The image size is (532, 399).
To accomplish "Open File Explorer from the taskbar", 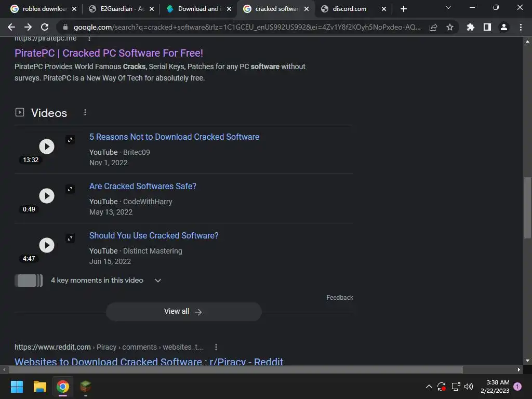I will tap(39, 387).
